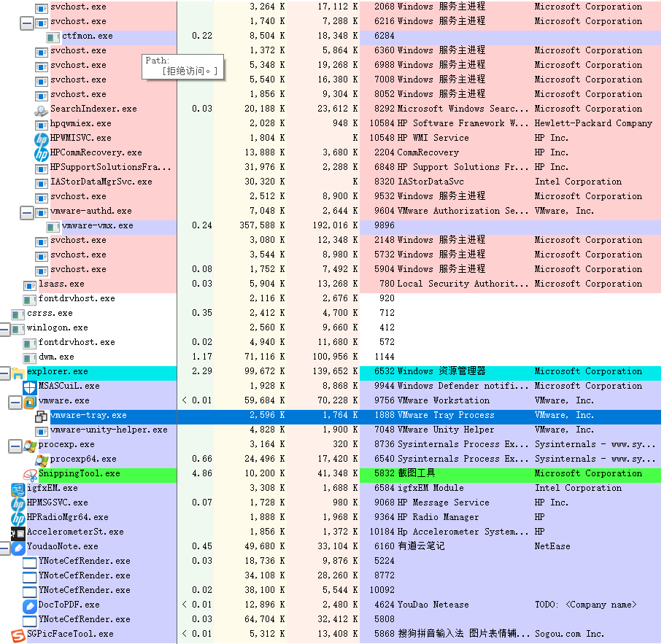Click the igfxEM.exe Intel graphics icon
This screenshot has width=664, height=644.
point(18,489)
